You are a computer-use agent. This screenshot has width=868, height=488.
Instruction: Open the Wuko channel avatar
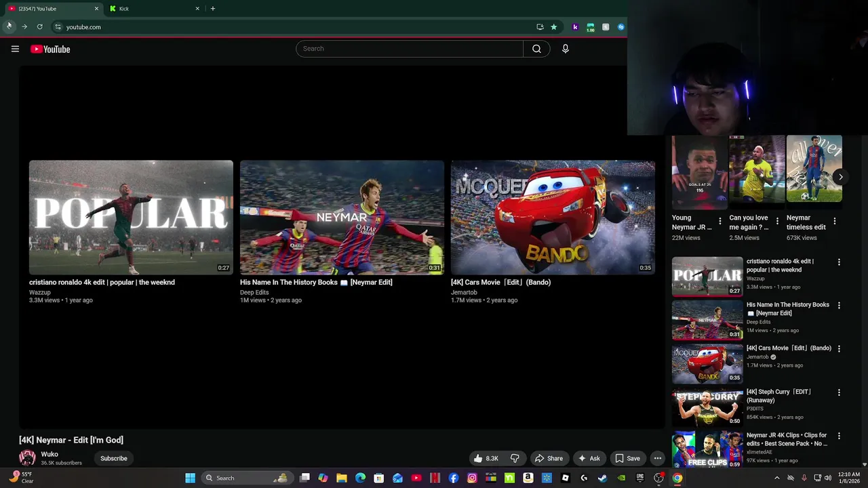[x=27, y=458]
